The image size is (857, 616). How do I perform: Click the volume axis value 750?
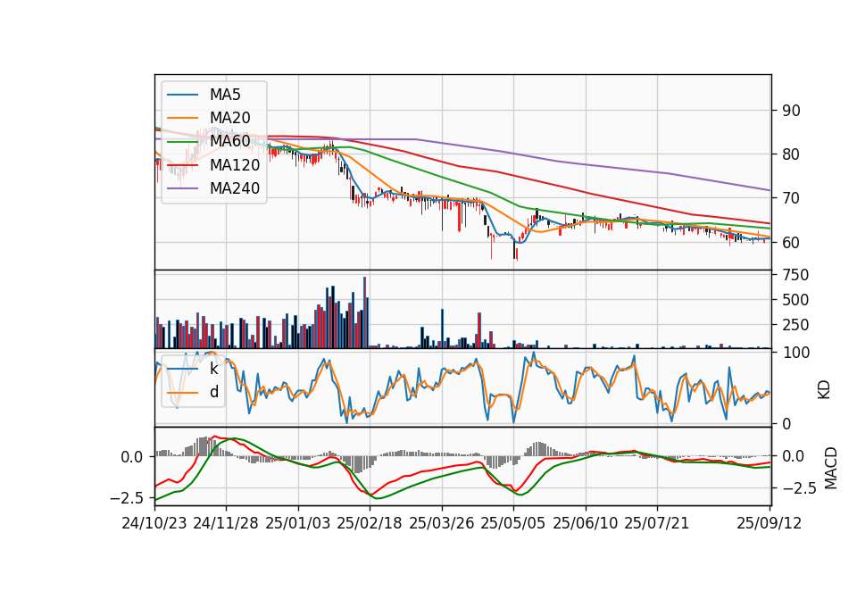pyautogui.click(x=795, y=275)
